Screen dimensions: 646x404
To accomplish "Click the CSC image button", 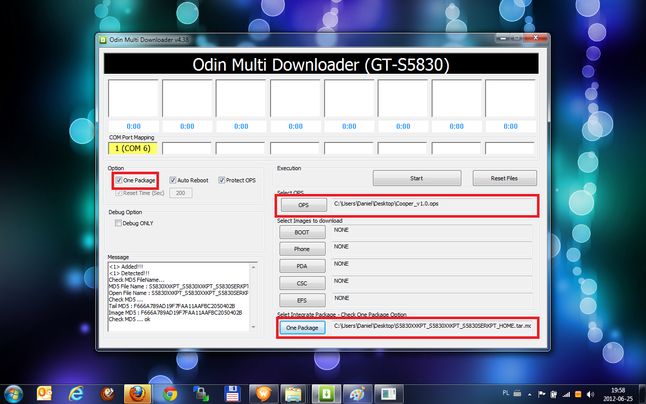I will point(302,283).
